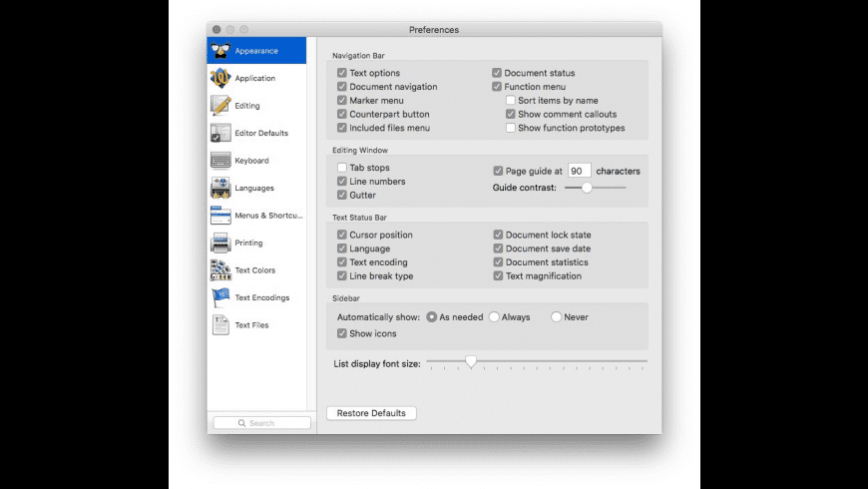Uncheck Cursor position checkbox

pyautogui.click(x=342, y=235)
